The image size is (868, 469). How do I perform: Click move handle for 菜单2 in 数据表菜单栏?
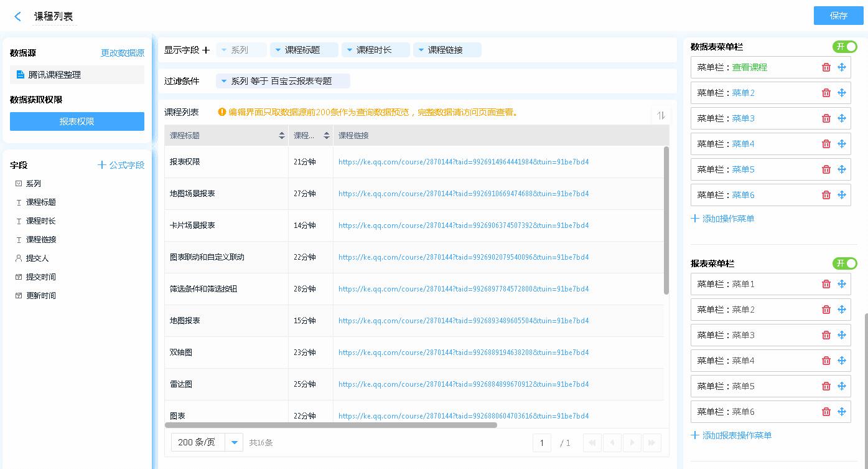(x=842, y=93)
